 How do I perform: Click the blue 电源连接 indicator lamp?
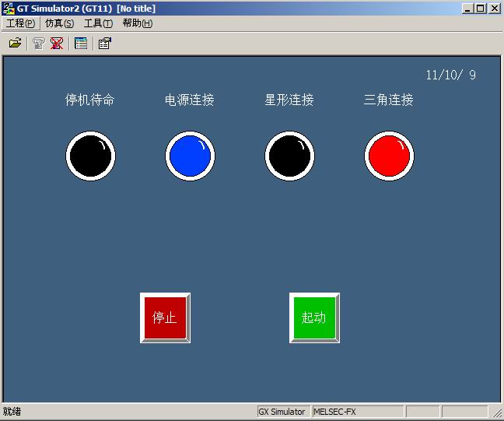click(190, 156)
